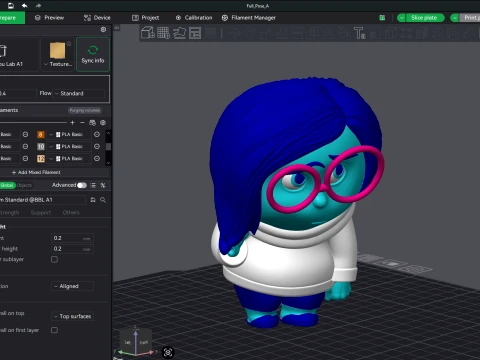Click the Slice plate button

click(425, 18)
